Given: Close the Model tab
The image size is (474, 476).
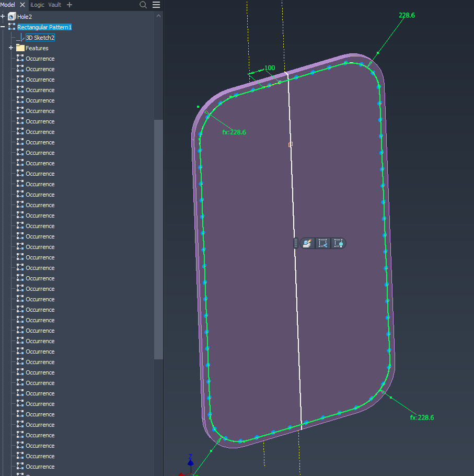Looking at the screenshot, I should pyautogui.click(x=22, y=5).
